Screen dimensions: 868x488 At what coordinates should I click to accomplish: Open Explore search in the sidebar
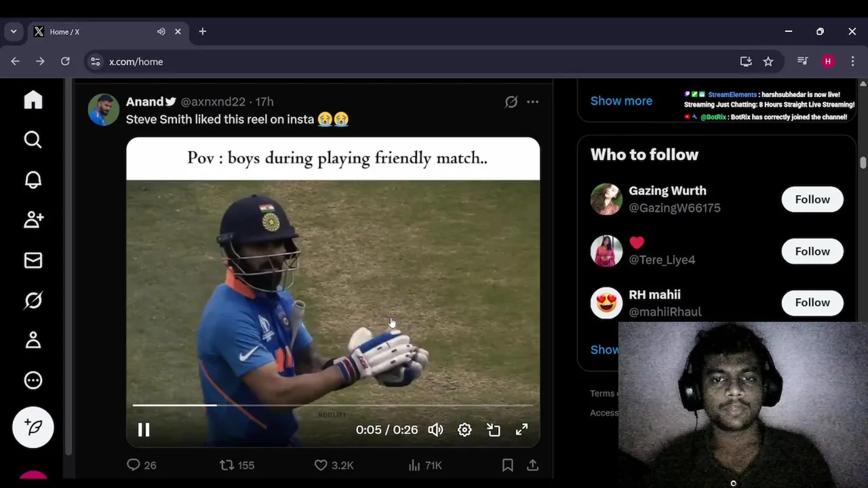[33, 140]
